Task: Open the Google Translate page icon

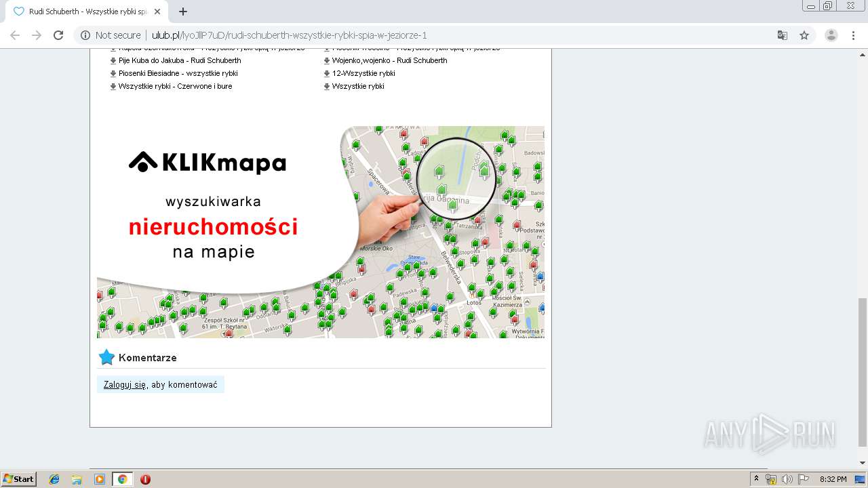Action: [782, 35]
